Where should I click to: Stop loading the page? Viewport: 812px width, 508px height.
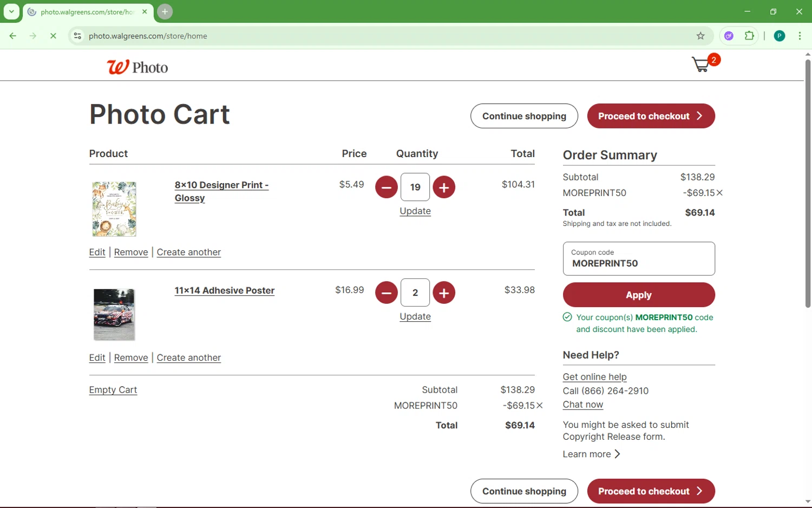(x=53, y=36)
